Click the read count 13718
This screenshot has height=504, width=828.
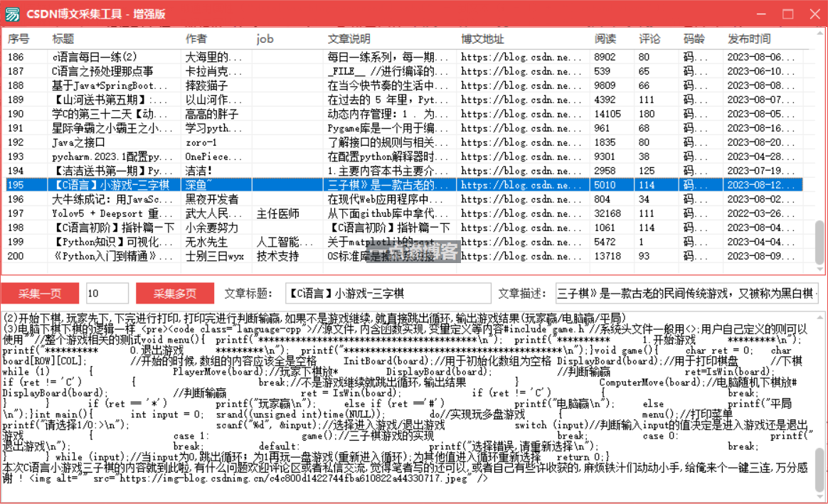pyautogui.click(x=607, y=257)
